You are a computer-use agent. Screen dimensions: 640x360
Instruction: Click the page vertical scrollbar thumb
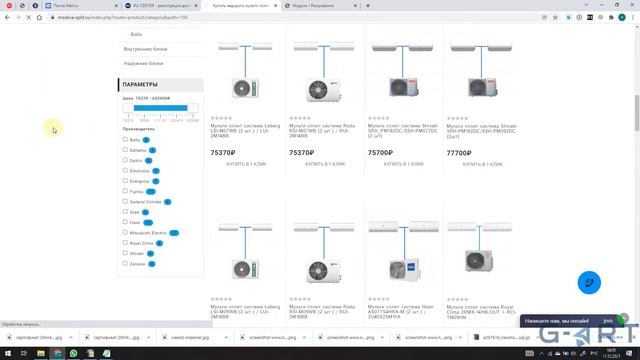pyautogui.click(x=637, y=113)
